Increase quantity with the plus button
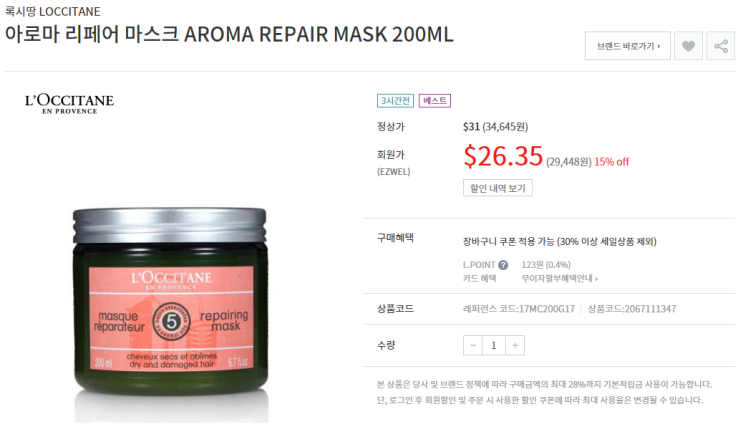 click(x=515, y=345)
